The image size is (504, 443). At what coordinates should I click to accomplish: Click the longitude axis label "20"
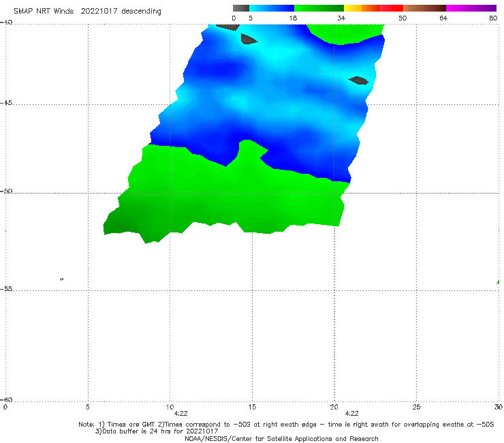tap(334, 407)
